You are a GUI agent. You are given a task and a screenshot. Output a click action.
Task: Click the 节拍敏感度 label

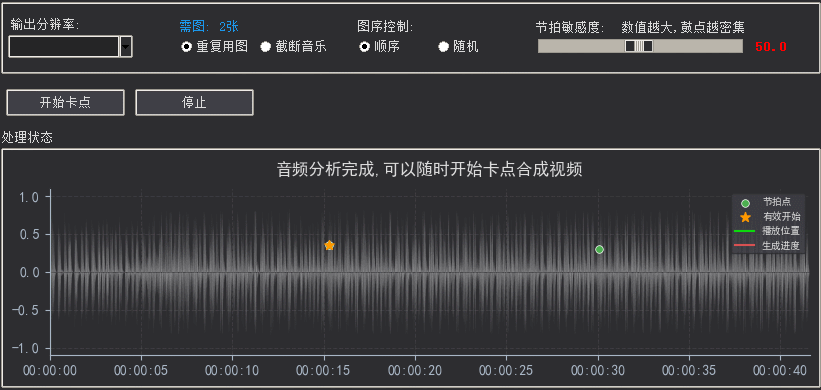(570, 27)
